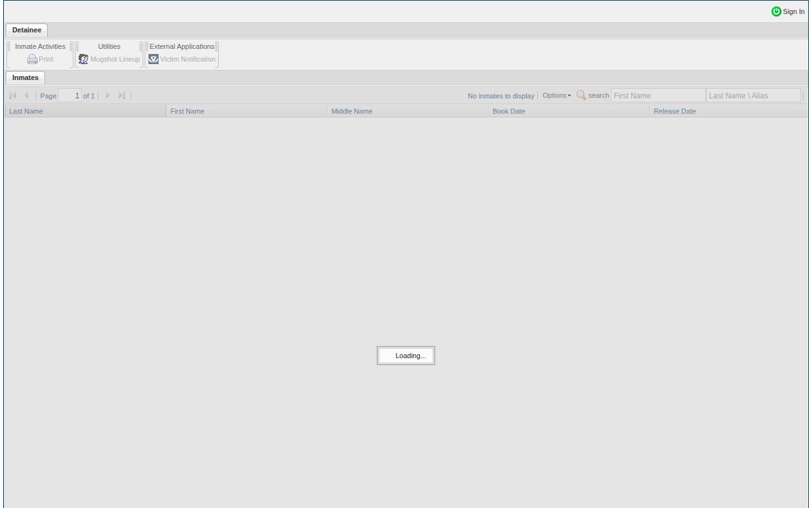The image size is (812, 508).
Task: Click the page number input field
Action: [70, 96]
